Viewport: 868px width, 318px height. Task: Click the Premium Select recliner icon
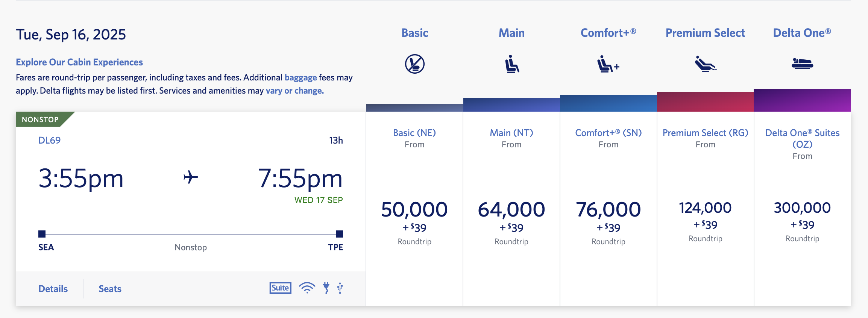pos(706,64)
